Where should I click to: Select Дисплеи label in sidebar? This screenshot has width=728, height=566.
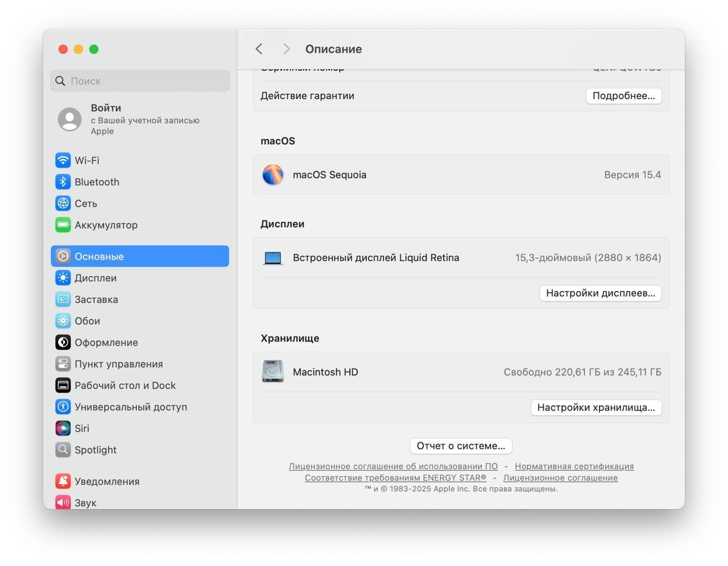pyautogui.click(x=96, y=278)
